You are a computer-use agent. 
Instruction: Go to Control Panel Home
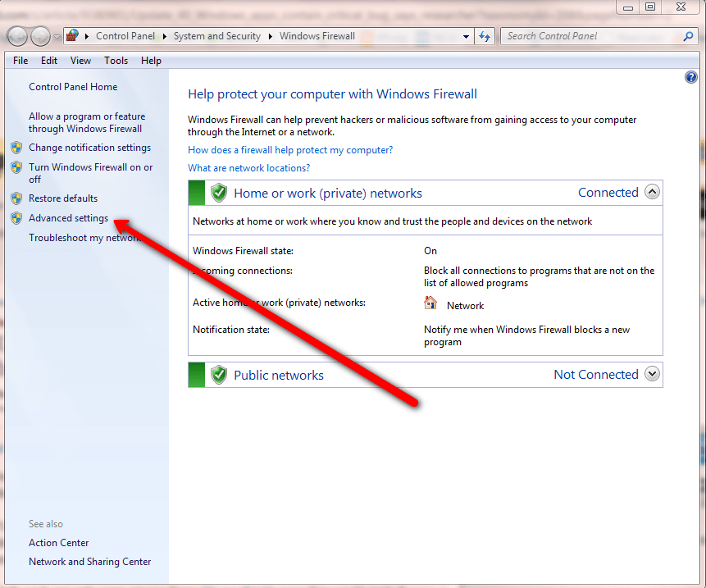pos(73,87)
